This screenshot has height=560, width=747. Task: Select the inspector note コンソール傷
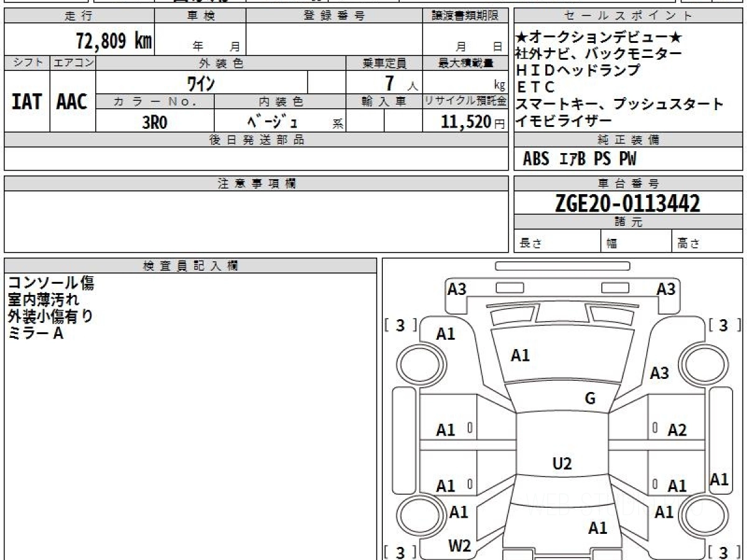51,284
